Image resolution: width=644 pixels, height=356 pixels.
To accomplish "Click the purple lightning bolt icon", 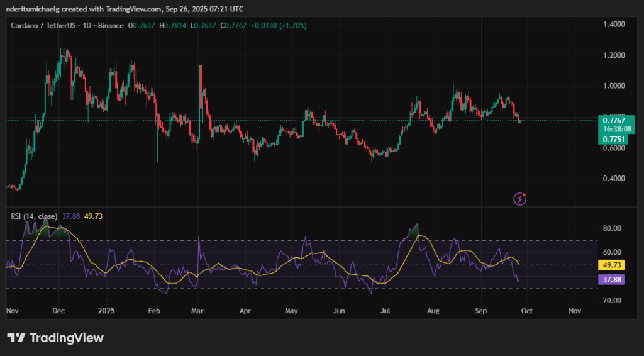I will point(520,199).
